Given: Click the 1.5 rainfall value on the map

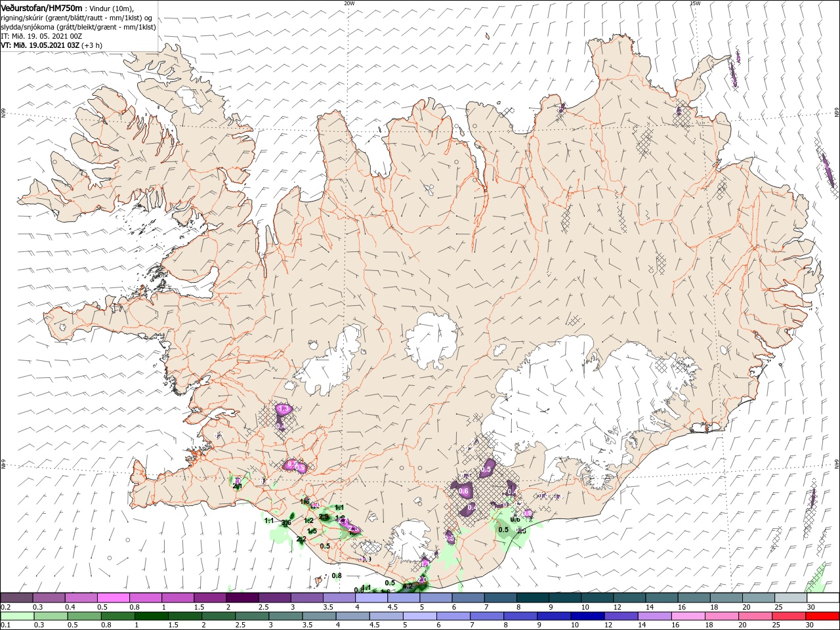Looking at the screenshot, I should [312, 531].
